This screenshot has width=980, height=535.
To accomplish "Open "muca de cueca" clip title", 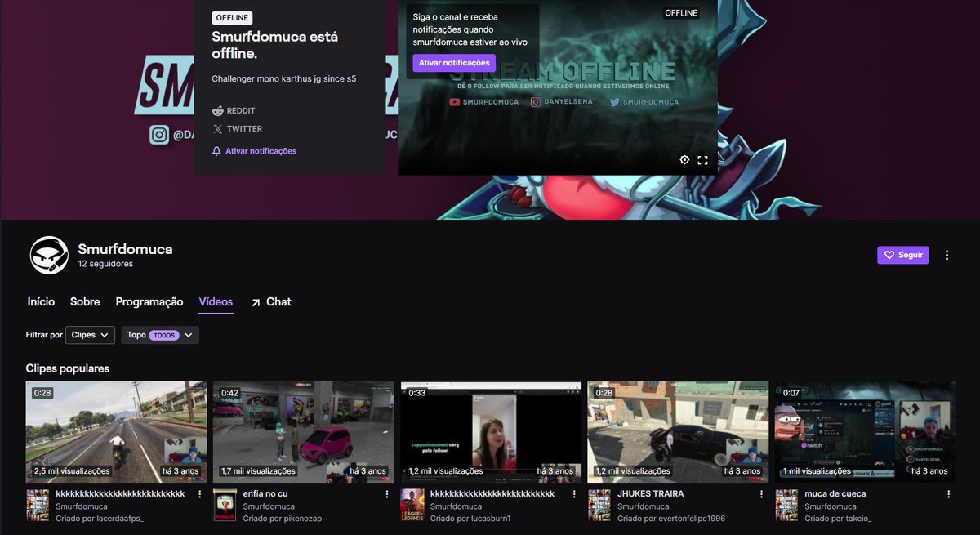I will click(x=835, y=494).
